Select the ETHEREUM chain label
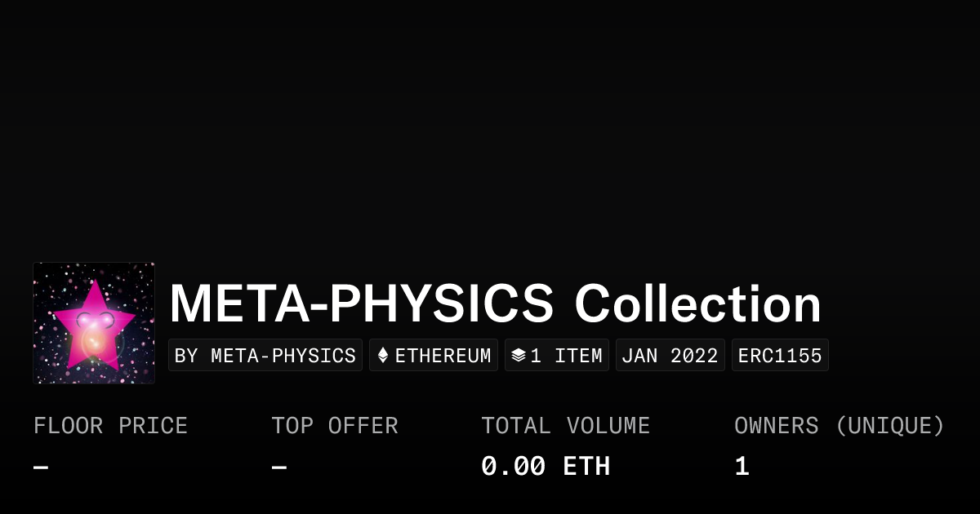Screen dimensions: 980x514 443,356
